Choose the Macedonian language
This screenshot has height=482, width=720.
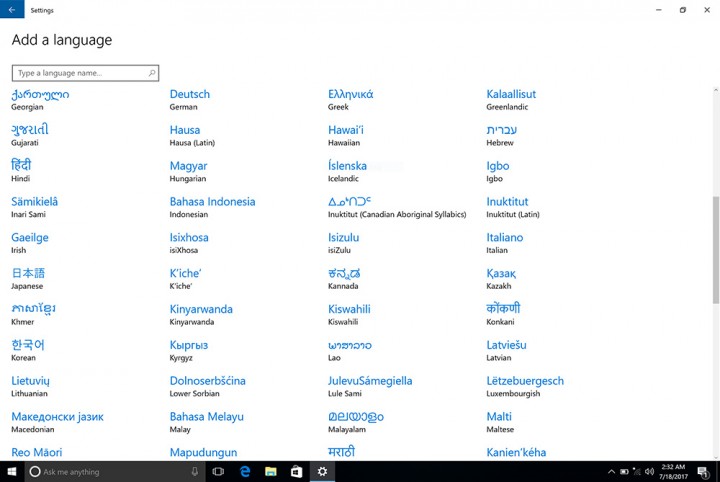[x=57, y=422]
